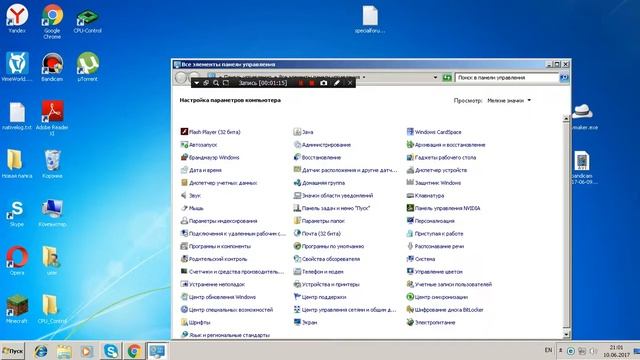This screenshot has width=640, height=360.
Task: Open Дата и время item
Action: (201, 170)
